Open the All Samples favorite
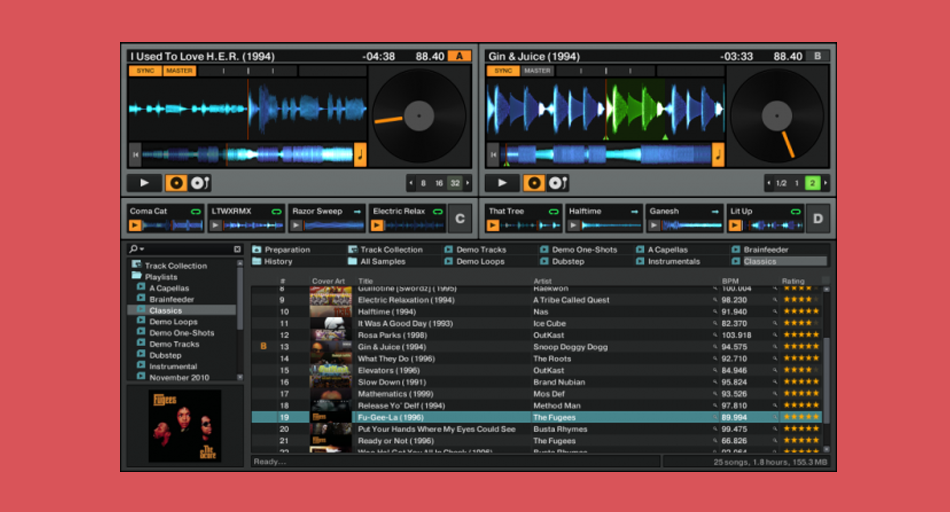This screenshot has height=512, width=950. [377, 261]
